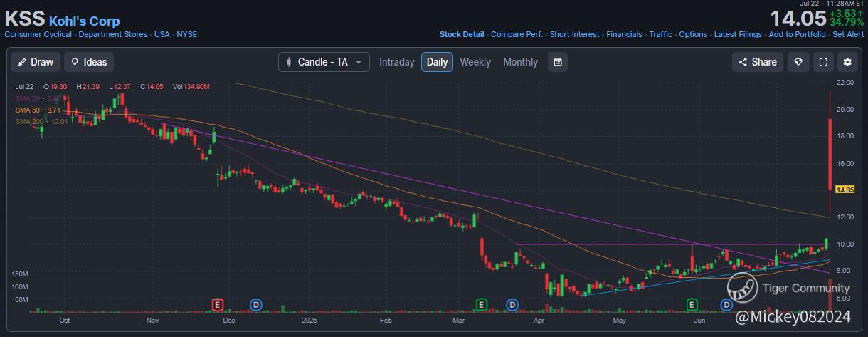Click the dividend D marker in June

point(726,305)
